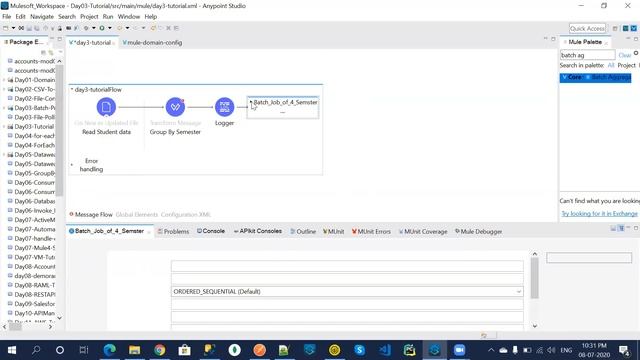
Task: Select the Day10-APIMan project
Action: click(34, 313)
